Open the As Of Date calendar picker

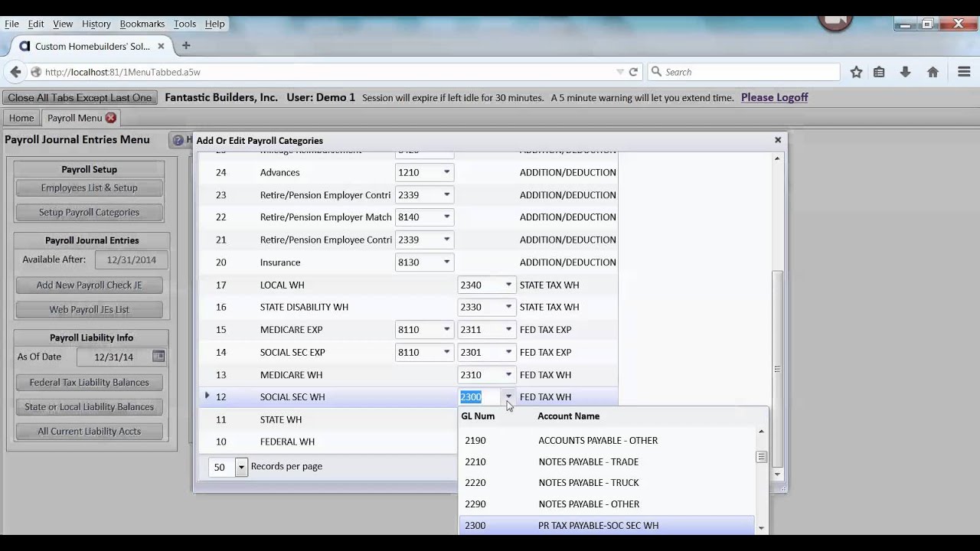tap(158, 357)
